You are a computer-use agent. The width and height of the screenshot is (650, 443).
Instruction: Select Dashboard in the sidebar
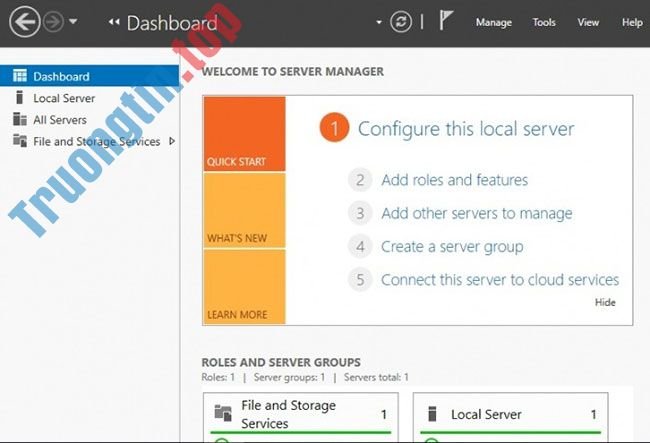(90, 76)
